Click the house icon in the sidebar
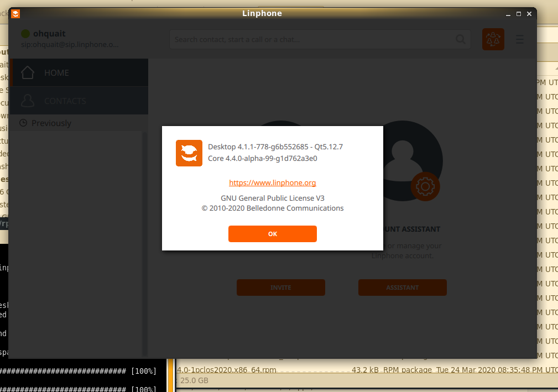 point(27,72)
